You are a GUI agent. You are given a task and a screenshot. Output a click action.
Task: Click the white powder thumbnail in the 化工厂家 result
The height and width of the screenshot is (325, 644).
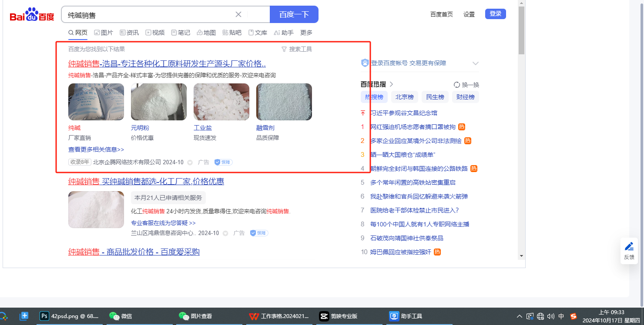[96, 209]
